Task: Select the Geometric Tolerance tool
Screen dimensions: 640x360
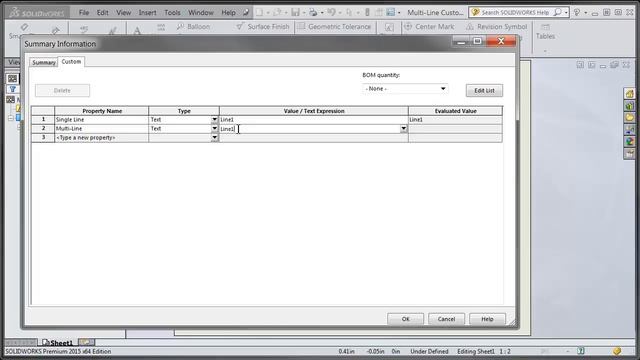Action: [334, 27]
